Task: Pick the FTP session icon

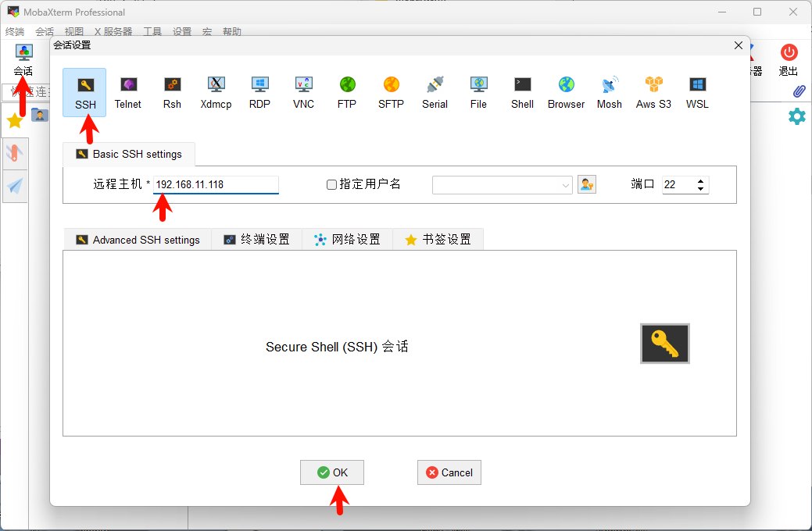Action: [x=347, y=93]
